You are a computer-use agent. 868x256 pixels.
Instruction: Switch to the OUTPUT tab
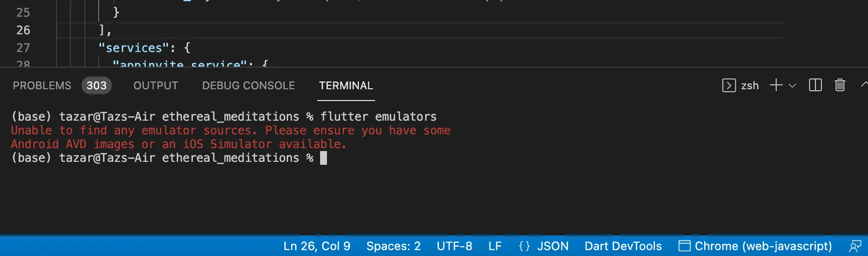click(x=156, y=85)
